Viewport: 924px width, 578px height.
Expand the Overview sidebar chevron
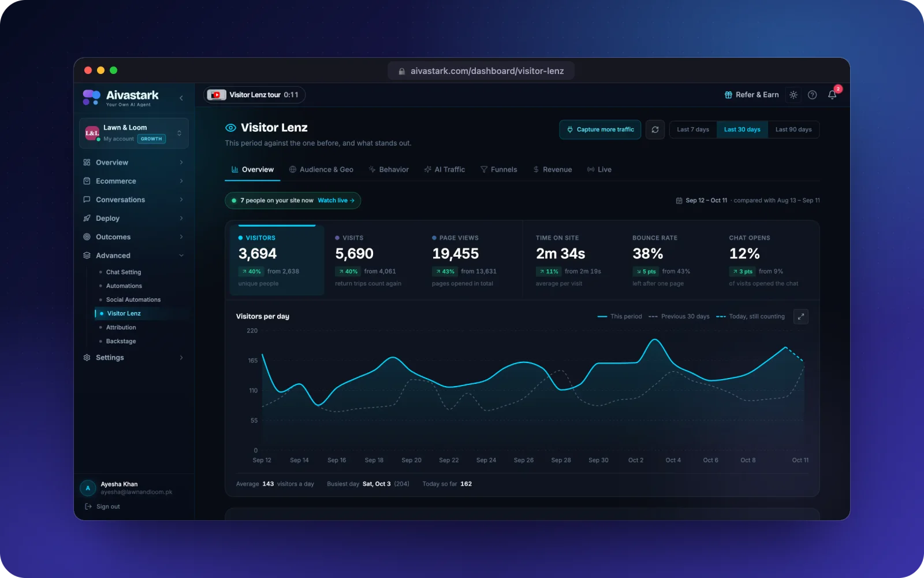click(x=181, y=162)
